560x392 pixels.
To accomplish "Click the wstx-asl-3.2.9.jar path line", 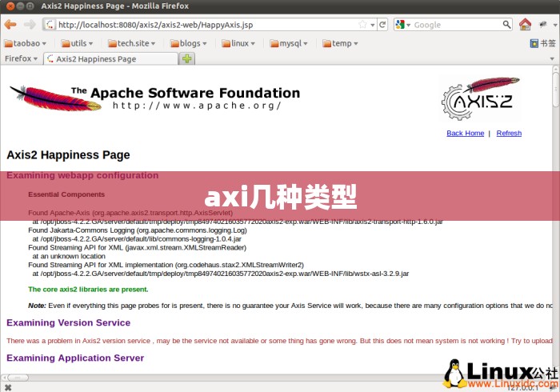I will pyautogui.click(x=220, y=274).
